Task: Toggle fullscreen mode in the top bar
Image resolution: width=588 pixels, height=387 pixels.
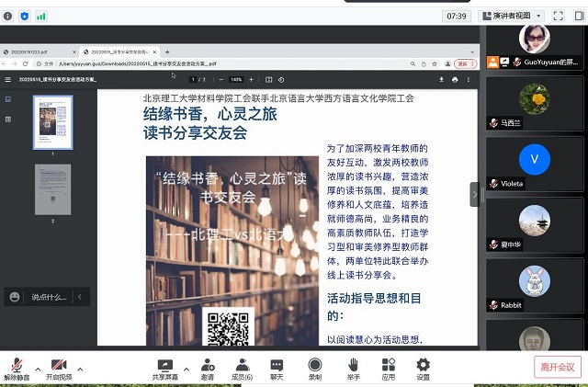Action: coord(558,16)
